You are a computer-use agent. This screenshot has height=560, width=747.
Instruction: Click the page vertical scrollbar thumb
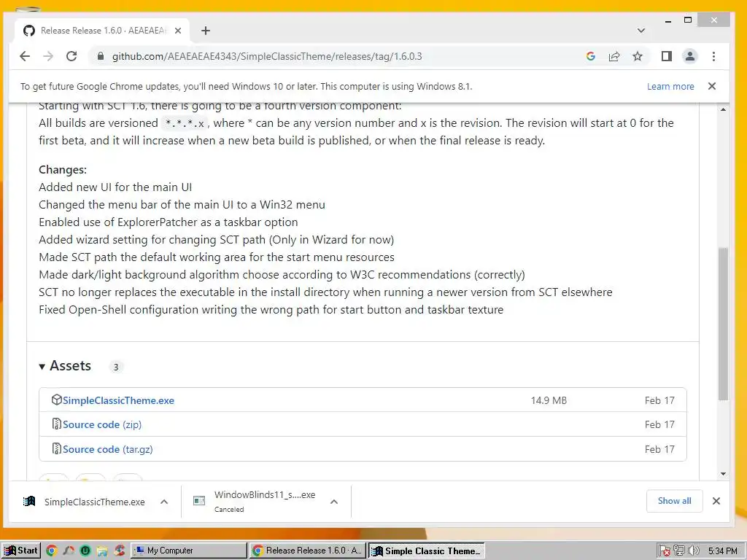click(723, 324)
